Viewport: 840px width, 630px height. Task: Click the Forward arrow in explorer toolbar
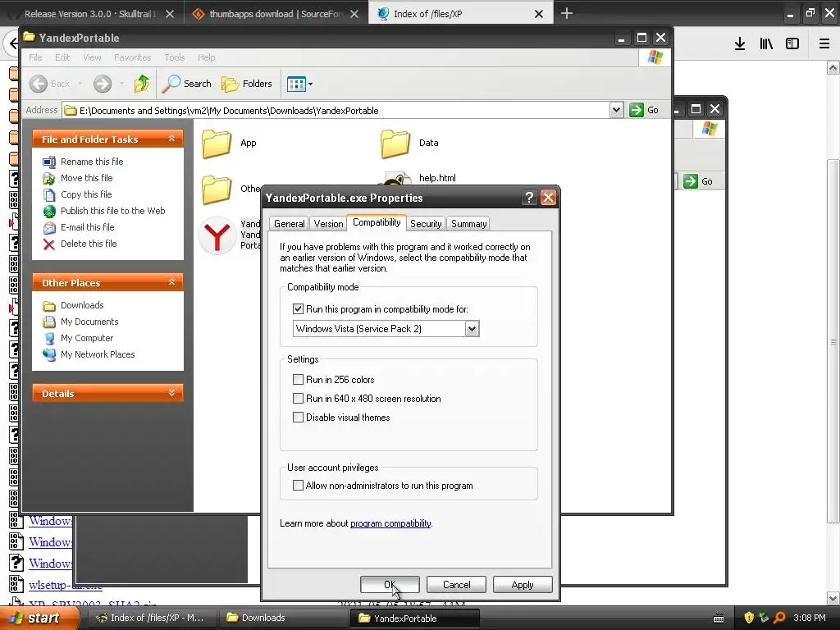coord(103,84)
